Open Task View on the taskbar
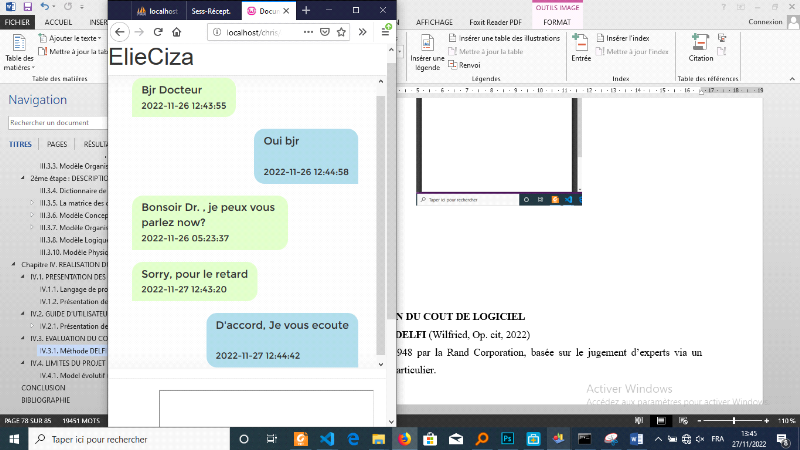800x450 pixels. pos(271,439)
